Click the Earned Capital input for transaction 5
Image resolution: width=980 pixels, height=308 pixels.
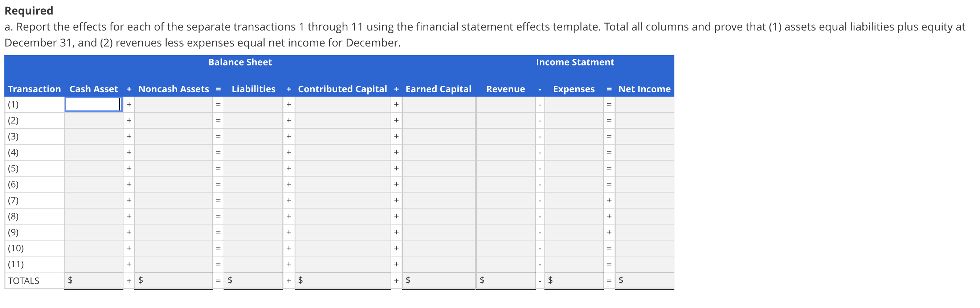[437, 168]
